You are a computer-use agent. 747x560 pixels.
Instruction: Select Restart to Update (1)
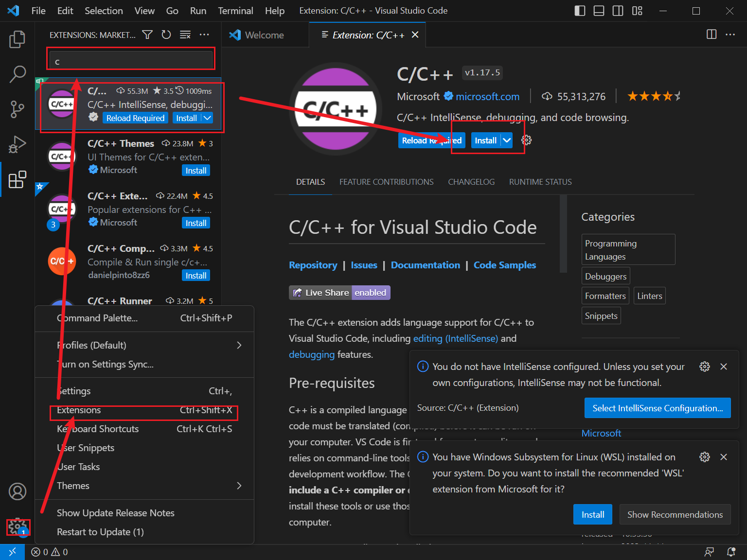(144, 532)
